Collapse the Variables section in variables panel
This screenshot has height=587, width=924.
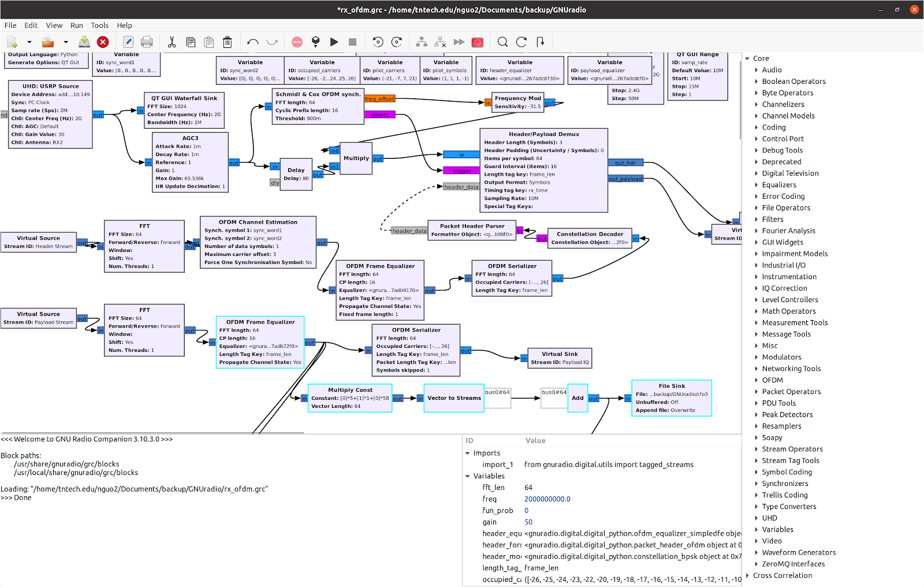[x=468, y=476]
